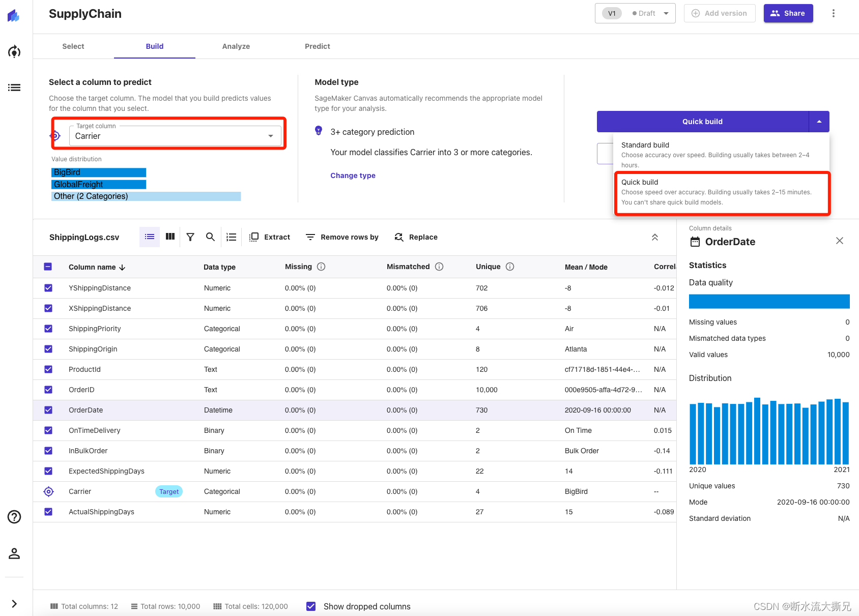Close the OrderDate column details panel
The height and width of the screenshot is (616, 859).
[840, 241]
